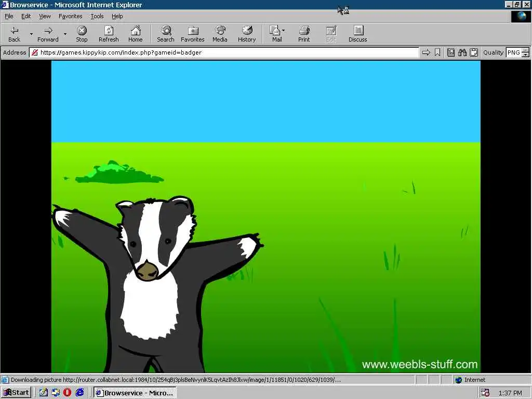Increase Quality with the up stepper arrow
The width and height of the screenshot is (532, 399).
point(525,50)
